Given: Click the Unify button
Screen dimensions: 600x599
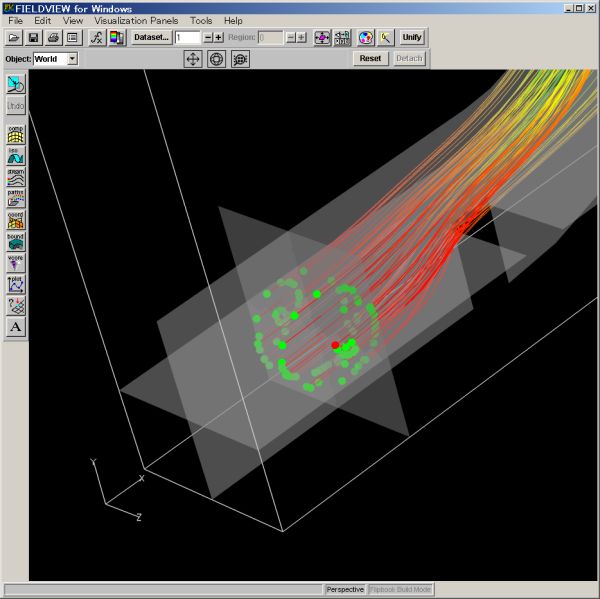Looking at the screenshot, I should point(411,38).
